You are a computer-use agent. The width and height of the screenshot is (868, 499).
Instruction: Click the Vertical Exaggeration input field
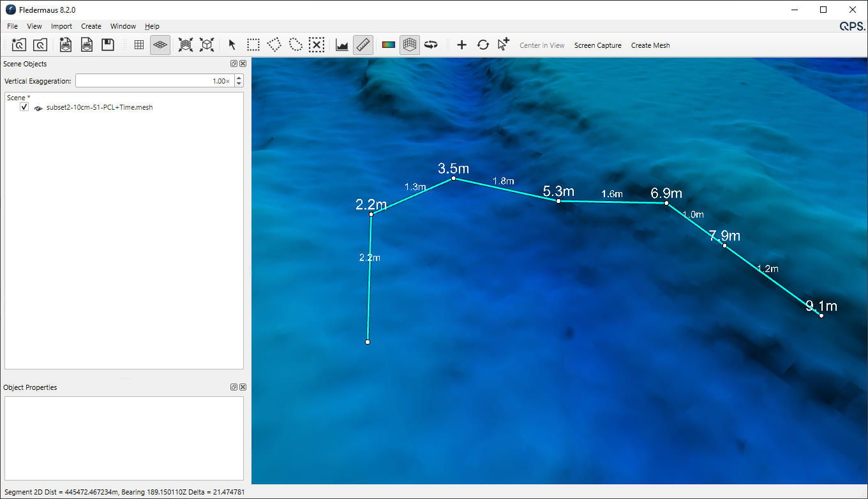point(153,81)
